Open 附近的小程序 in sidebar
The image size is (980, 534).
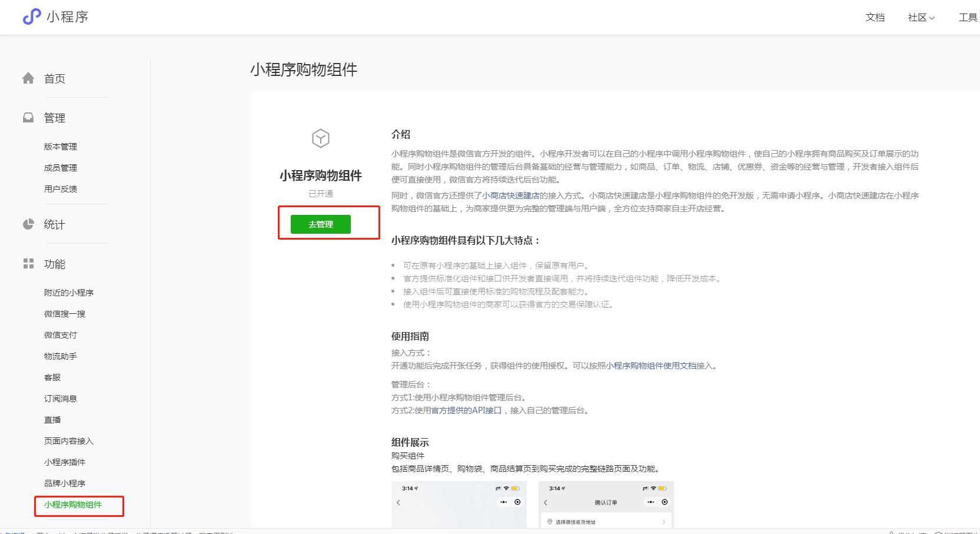point(69,293)
